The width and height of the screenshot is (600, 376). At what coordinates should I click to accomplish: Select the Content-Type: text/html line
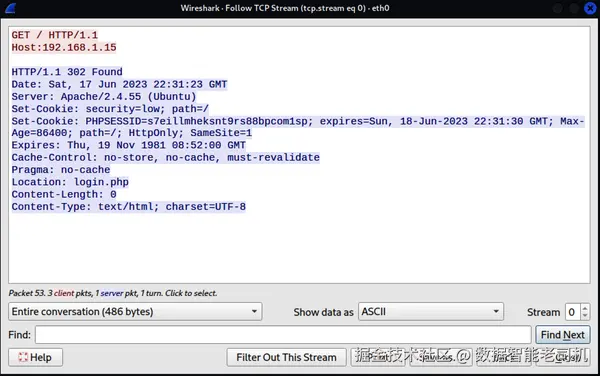129,207
